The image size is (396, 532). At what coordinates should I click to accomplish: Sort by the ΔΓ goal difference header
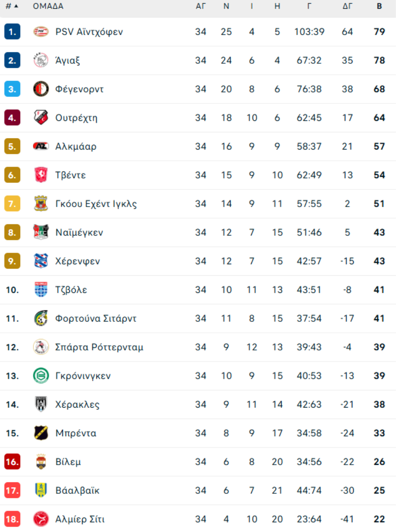pyautogui.click(x=348, y=6)
